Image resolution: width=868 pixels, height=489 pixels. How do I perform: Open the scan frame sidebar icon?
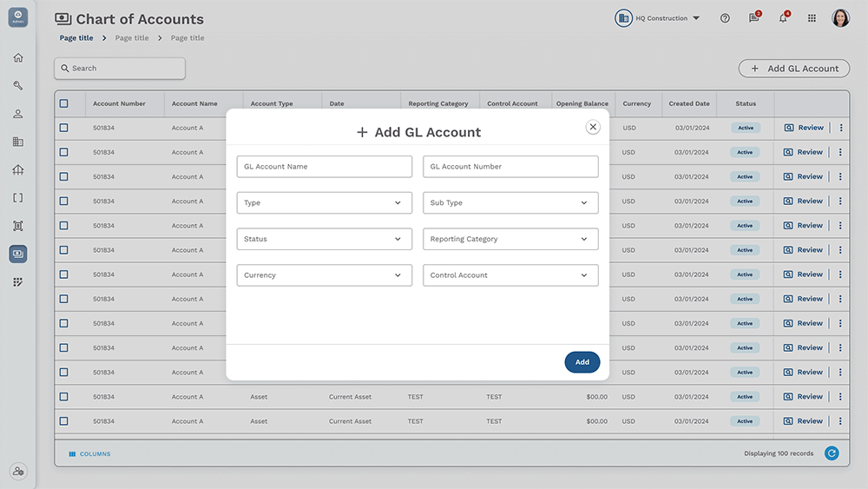pos(18,226)
